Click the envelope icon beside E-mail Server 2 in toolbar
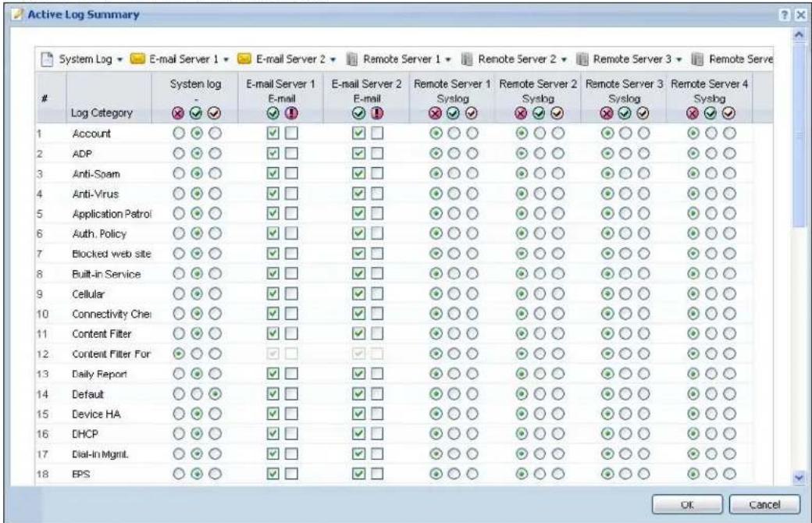 pos(244,59)
